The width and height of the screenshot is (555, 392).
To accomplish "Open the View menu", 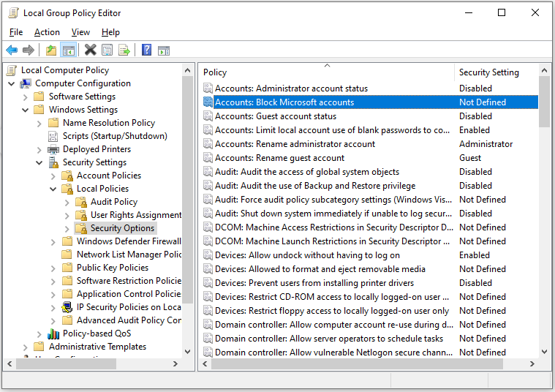I will point(80,32).
